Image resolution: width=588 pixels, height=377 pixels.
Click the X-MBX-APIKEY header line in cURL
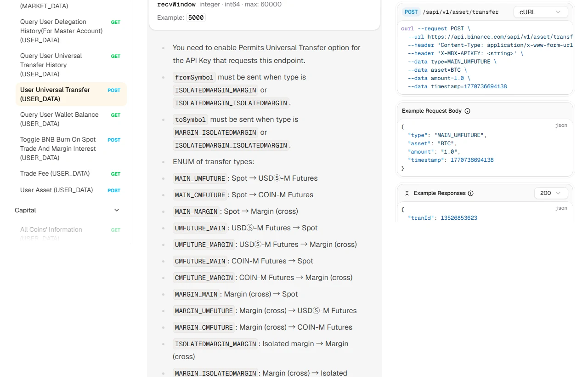coord(465,53)
